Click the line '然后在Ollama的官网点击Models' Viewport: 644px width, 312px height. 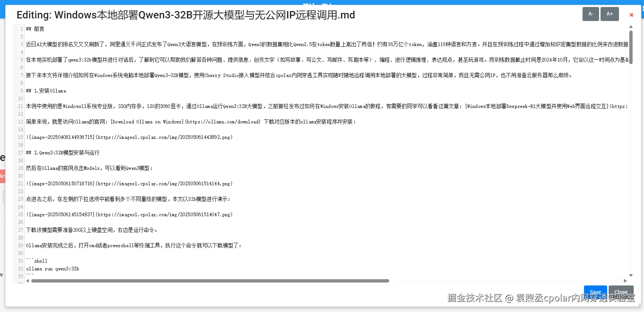tap(89, 168)
